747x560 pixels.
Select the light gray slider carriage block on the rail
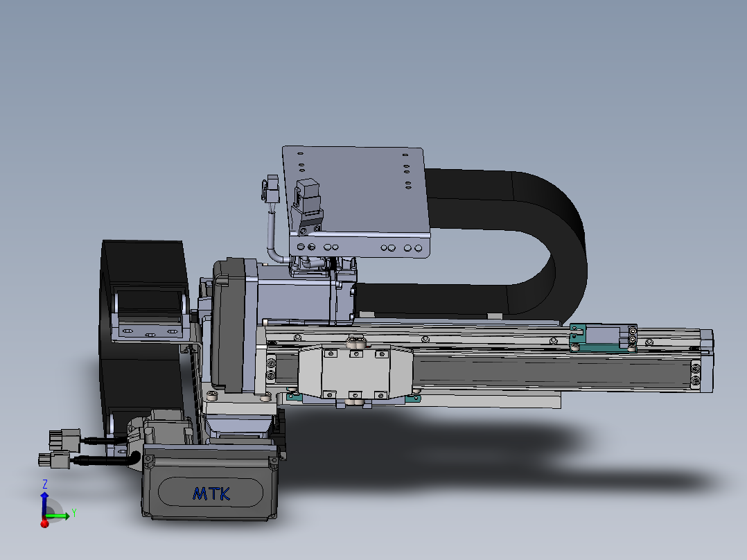pos(355,373)
